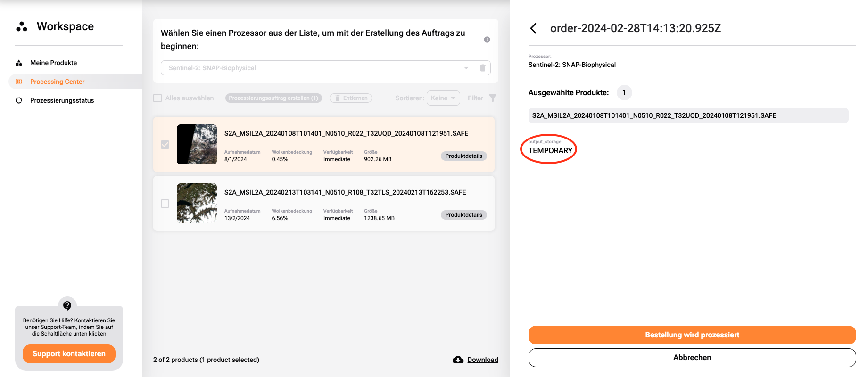Open Meine Produkte in the sidebar

click(x=53, y=63)
